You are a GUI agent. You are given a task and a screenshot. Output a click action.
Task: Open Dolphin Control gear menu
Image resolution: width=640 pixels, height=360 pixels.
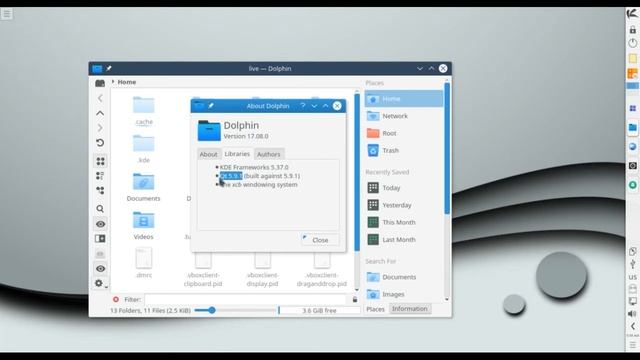coord(99,283)
